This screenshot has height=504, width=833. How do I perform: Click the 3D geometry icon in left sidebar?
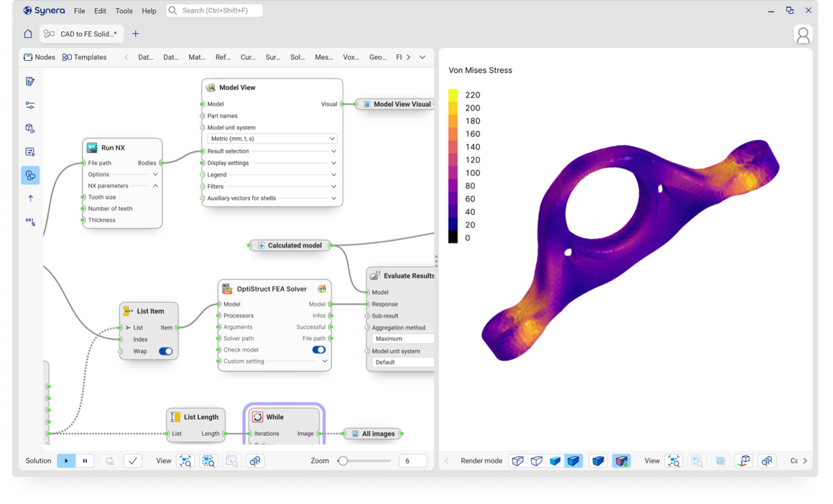pyautogui.click(x=29, y=128)
